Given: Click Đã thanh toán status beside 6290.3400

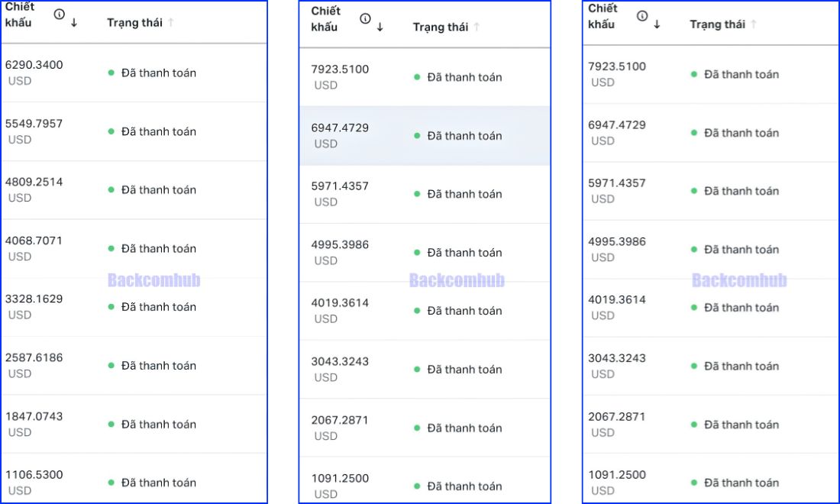Looking at the screenshot, I should tap(152, 73).
